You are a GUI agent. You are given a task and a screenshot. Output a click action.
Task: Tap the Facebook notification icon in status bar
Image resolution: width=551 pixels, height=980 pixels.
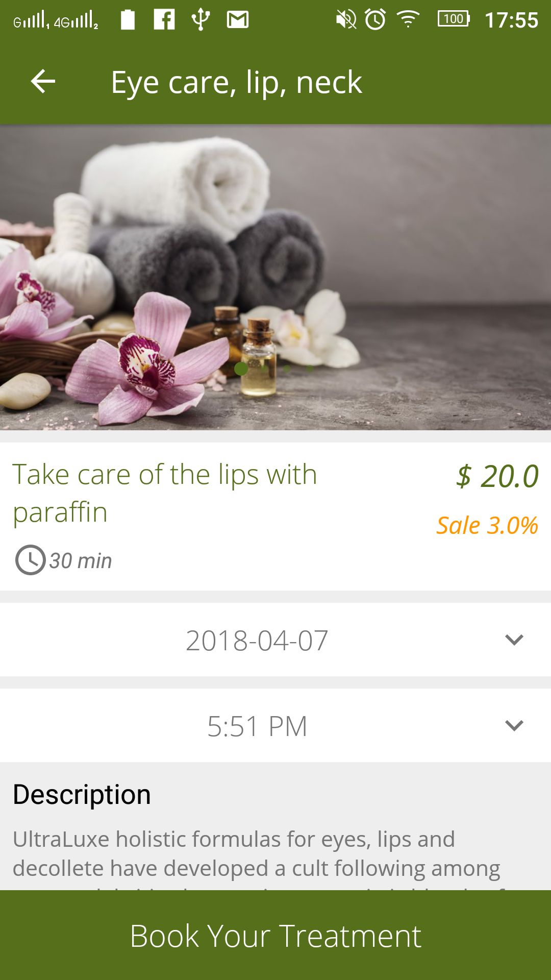tap(164, 20)
